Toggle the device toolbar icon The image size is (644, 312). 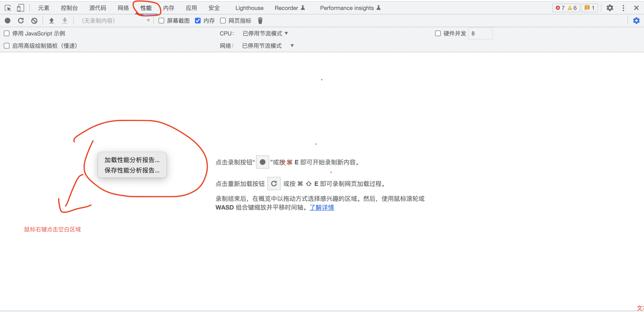point(20,8)
